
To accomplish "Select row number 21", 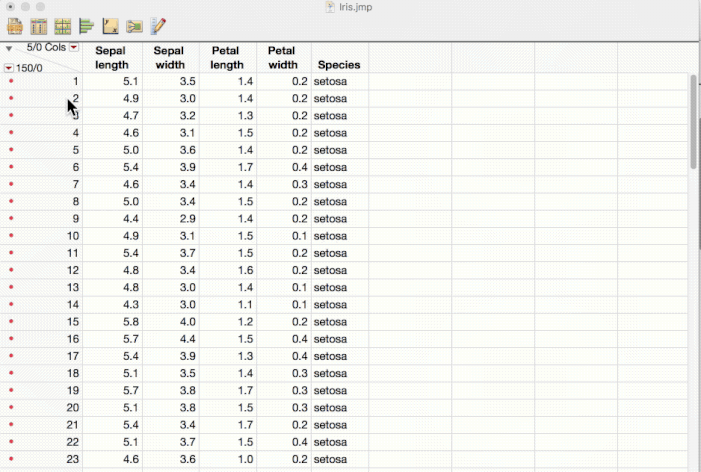I will [x=72, y=425].
